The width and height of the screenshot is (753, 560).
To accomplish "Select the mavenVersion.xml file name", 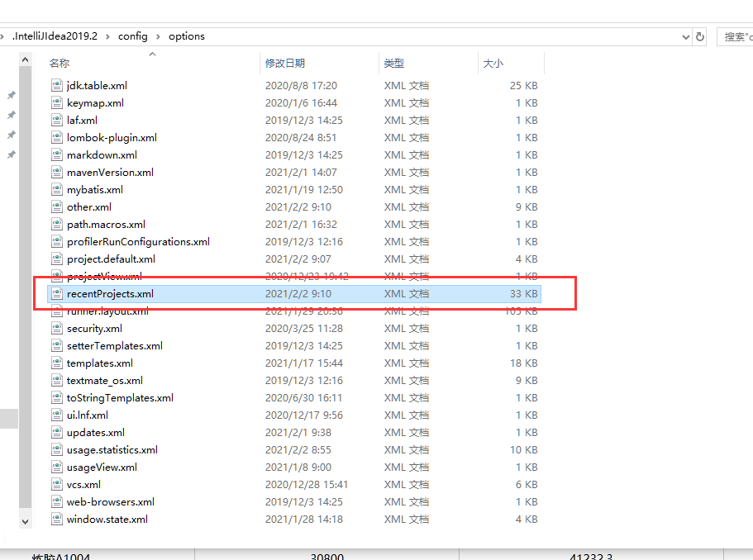I will 110,173.
